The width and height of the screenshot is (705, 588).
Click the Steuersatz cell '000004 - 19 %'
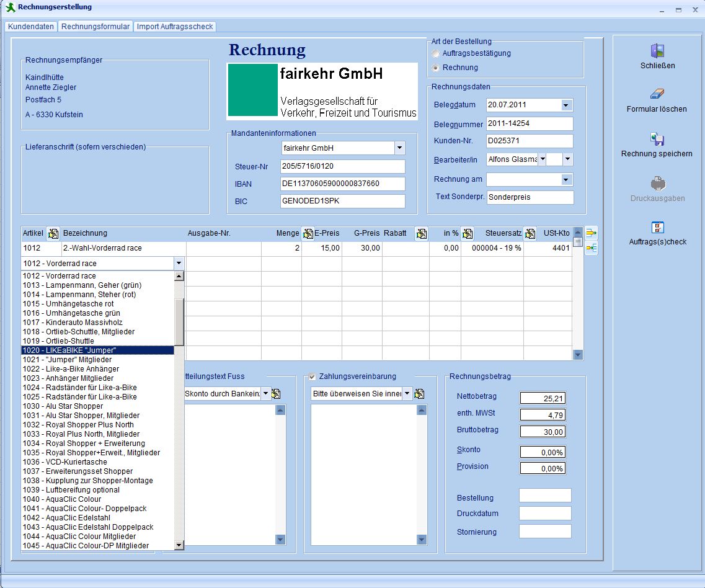tap(492, 248)
